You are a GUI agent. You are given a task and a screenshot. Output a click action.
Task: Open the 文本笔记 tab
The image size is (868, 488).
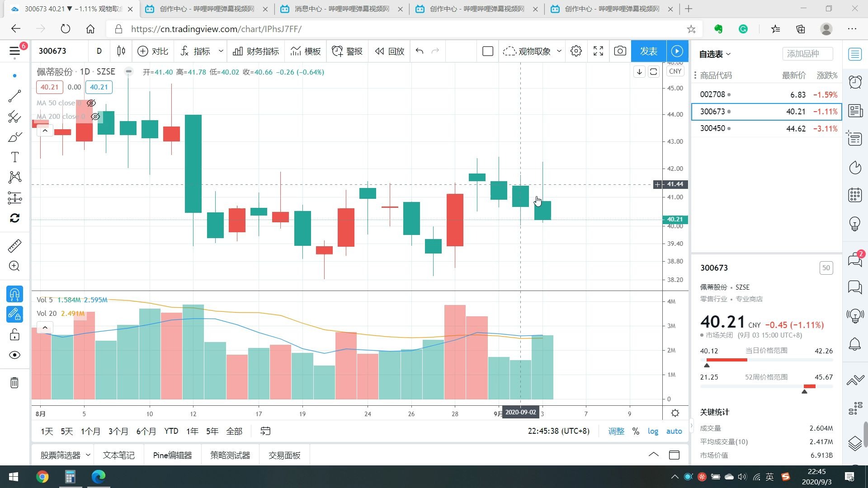click(118, 455)
